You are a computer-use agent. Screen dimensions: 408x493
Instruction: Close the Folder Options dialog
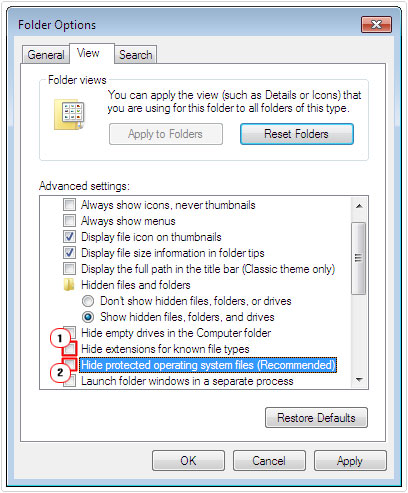click(x=376, y=24)
